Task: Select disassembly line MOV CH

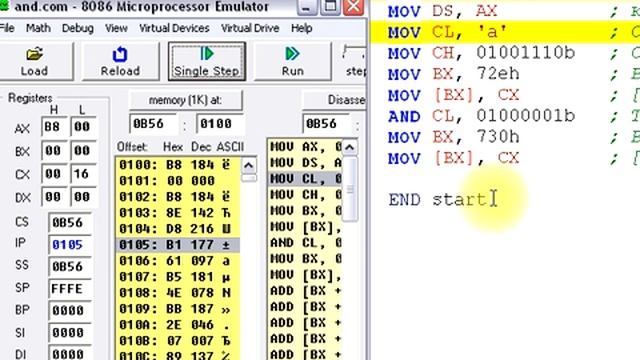Action: tap(305, 195)
